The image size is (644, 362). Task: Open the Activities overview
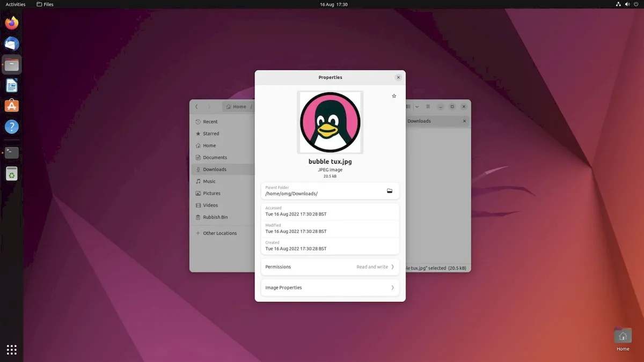click(x=16, y=4)
